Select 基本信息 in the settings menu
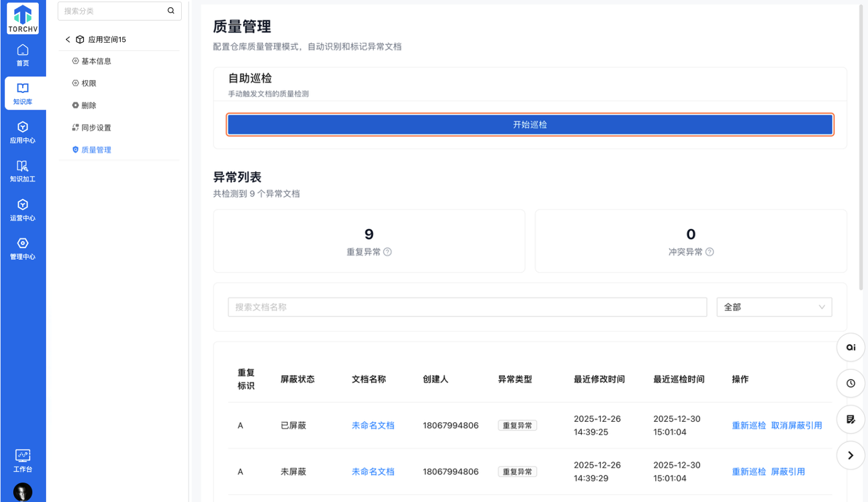Screen dimensions: 868x502 click(x=96, y=61)
